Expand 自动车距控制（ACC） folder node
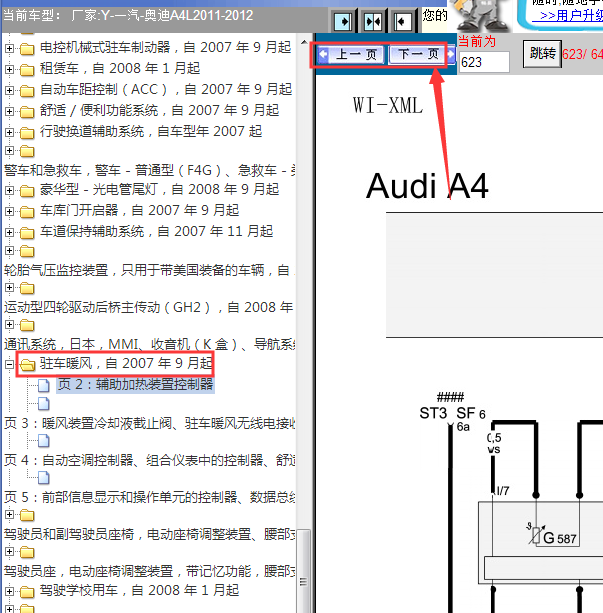This screenshot has height=613, width=603. point(9,90)
